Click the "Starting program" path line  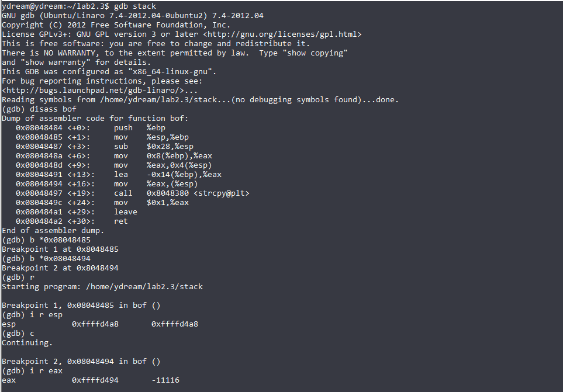click(x=102, y=286)
